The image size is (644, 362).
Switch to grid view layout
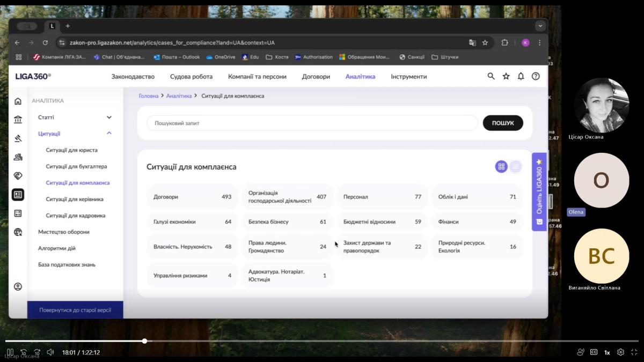(501, 167)
